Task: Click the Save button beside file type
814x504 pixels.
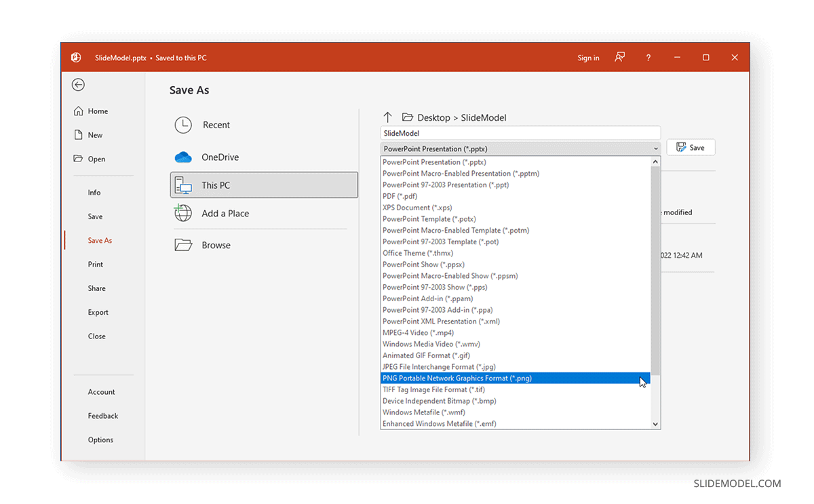Action: pyautogui.click(x=691, y=147)
